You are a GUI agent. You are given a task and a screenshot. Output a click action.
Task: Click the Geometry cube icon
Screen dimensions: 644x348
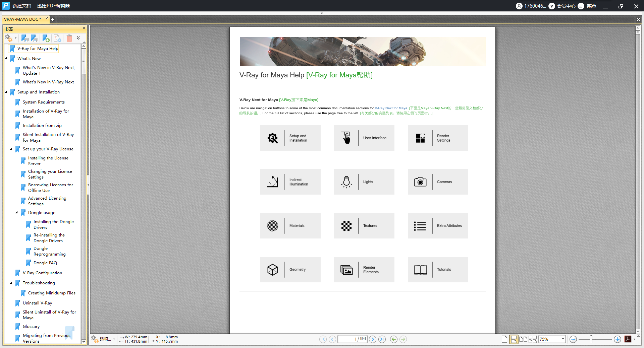coord(273,270)
